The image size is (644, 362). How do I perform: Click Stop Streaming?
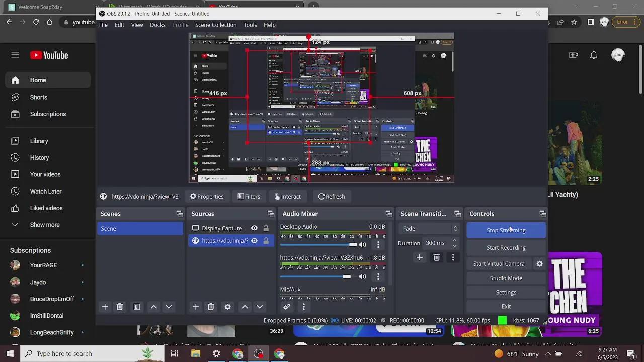click(506, 230)
